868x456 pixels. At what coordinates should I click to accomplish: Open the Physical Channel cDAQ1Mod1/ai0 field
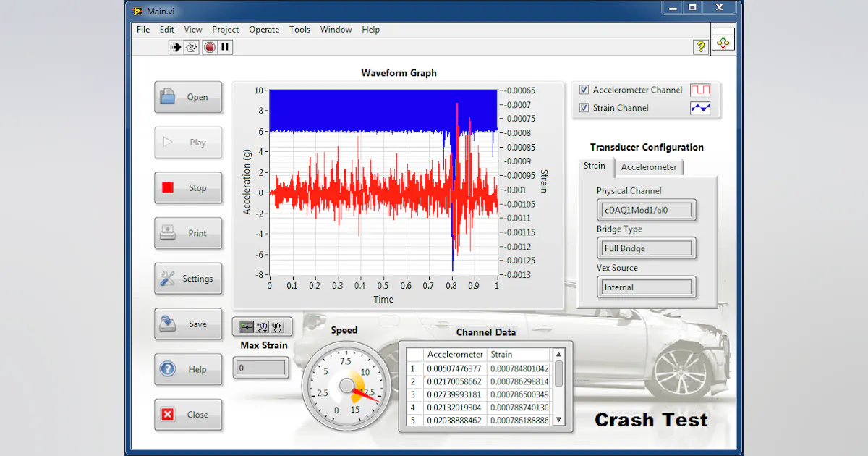point(647,211)
